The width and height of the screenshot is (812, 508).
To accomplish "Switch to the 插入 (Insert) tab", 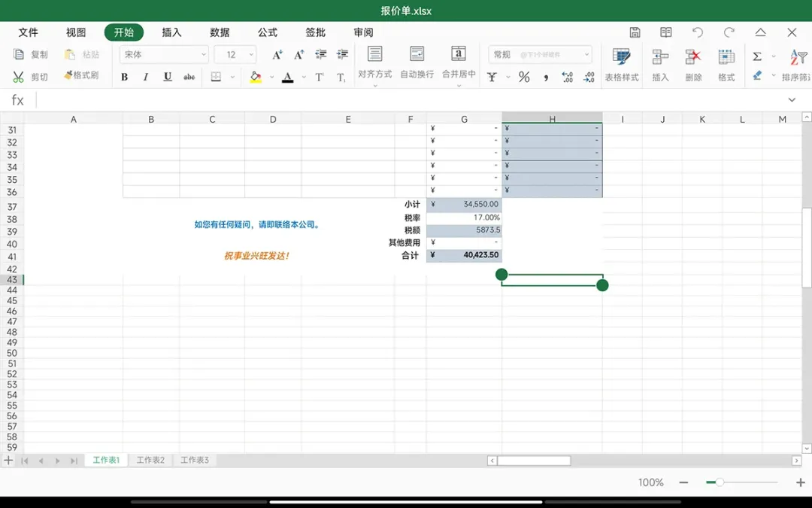I will [172, 32].
